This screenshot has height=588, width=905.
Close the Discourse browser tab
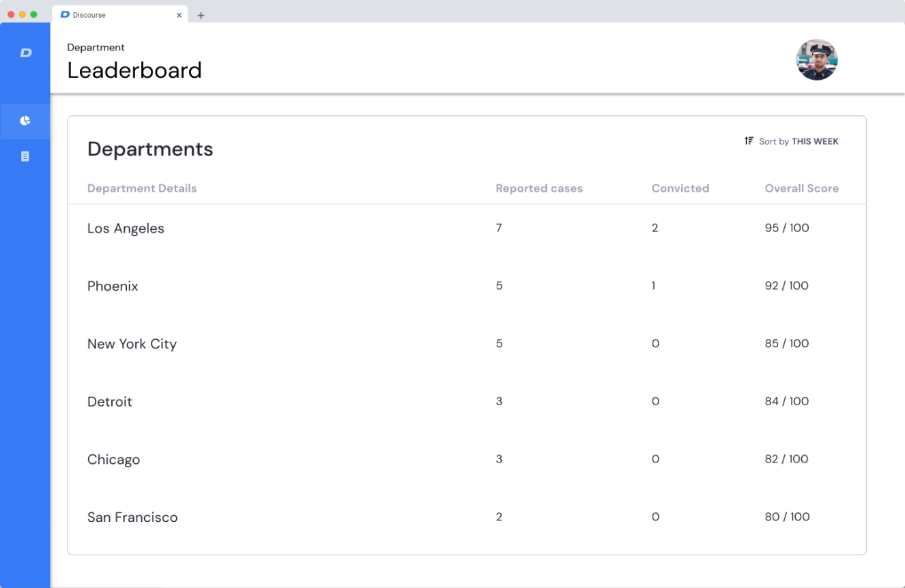(179, 15)
